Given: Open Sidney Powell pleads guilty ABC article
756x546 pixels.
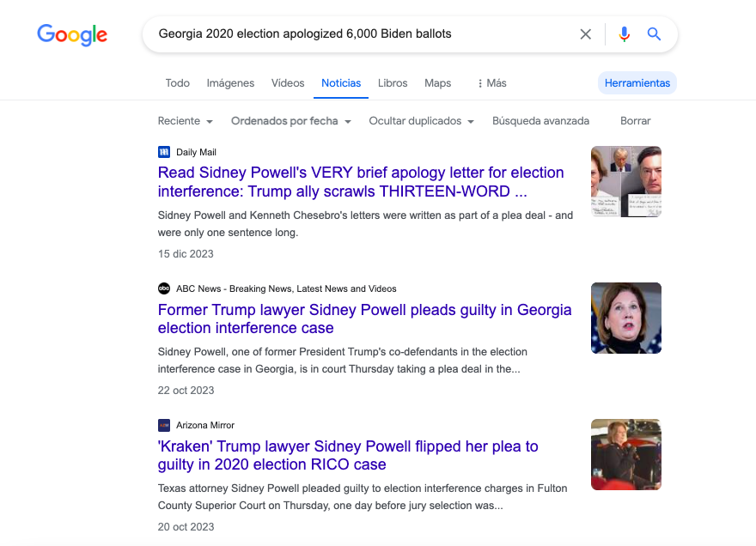Looking at the screenshot, I should coord(364,318).
